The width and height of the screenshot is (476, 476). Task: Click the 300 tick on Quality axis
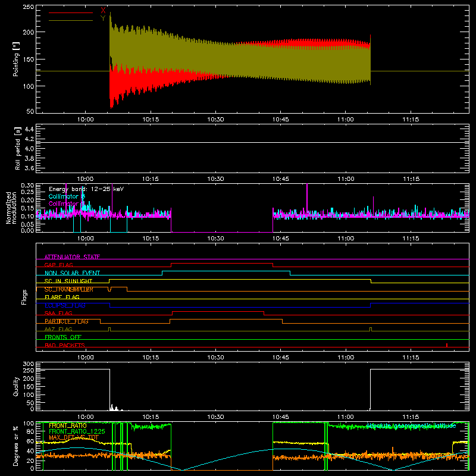tap(28, 364)
